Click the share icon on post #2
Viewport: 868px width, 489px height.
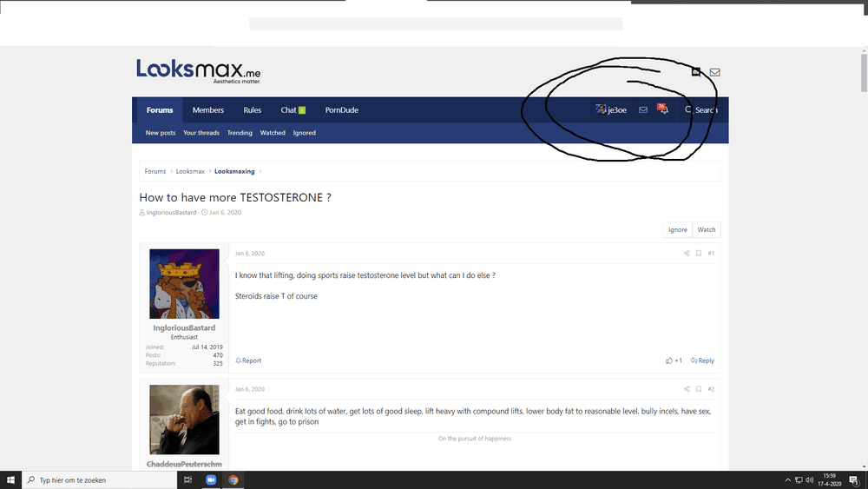tap(687, 389)
